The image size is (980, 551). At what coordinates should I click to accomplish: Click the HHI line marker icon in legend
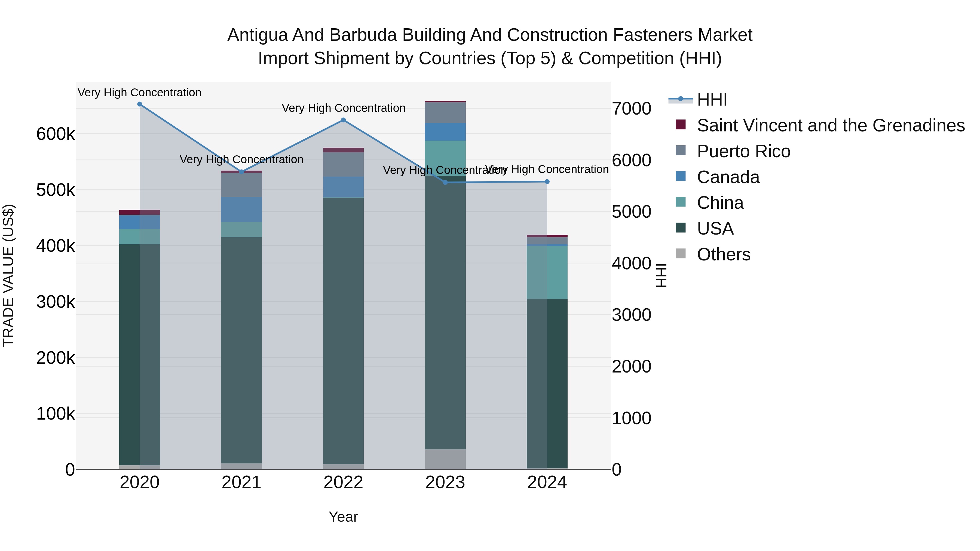pyautogui.click(x=681, y=99)
